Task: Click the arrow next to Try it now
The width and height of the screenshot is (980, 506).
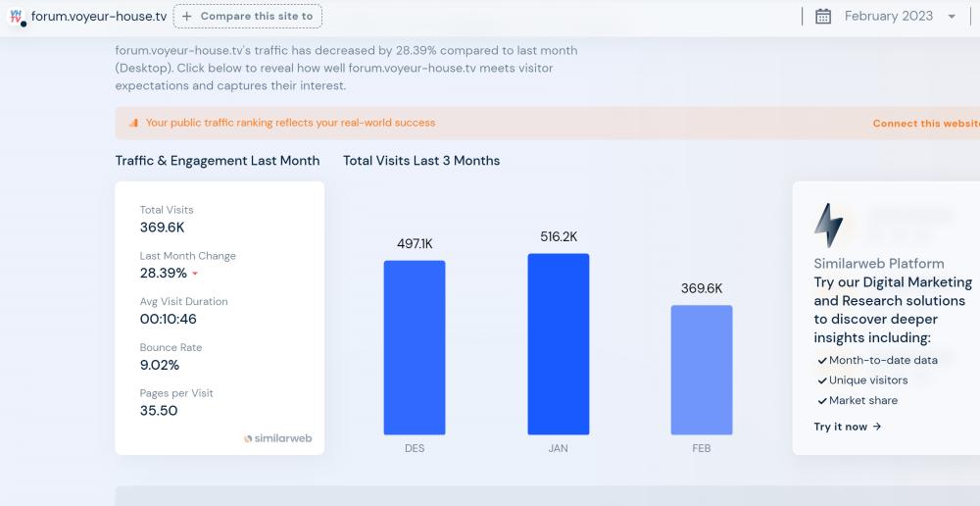Action: 877,427
